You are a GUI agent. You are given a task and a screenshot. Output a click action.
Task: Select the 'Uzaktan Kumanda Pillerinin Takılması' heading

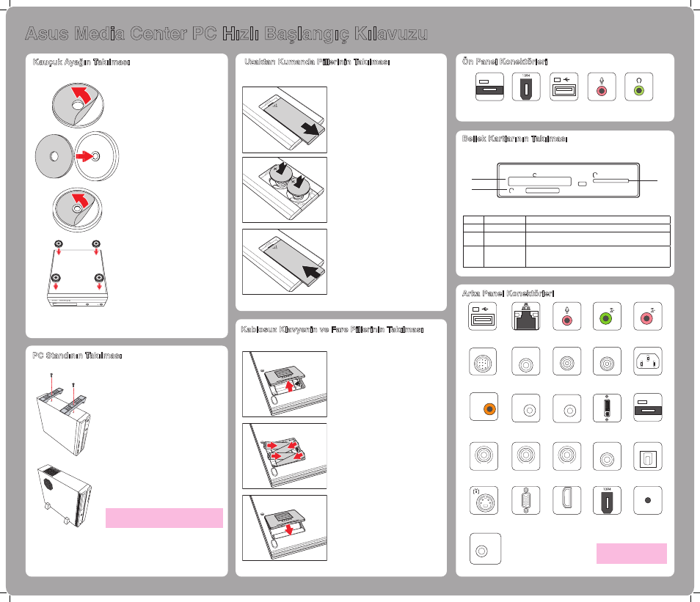(317, 62)
